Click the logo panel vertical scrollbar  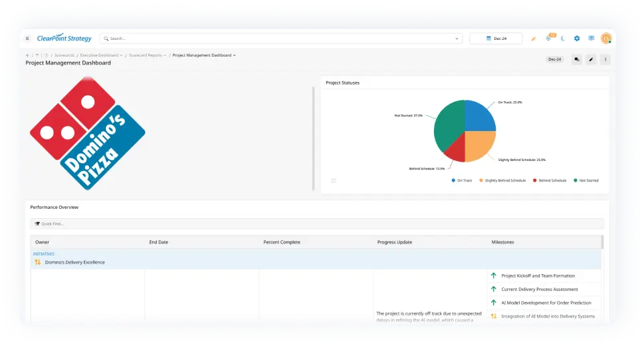pyautogui.click(x=314, y=138)
